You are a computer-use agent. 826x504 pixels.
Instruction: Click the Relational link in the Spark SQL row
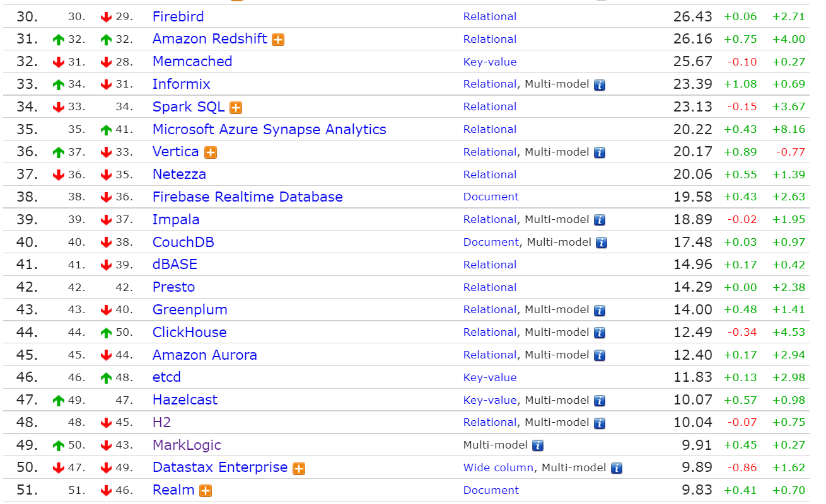(x=490, y=106)
